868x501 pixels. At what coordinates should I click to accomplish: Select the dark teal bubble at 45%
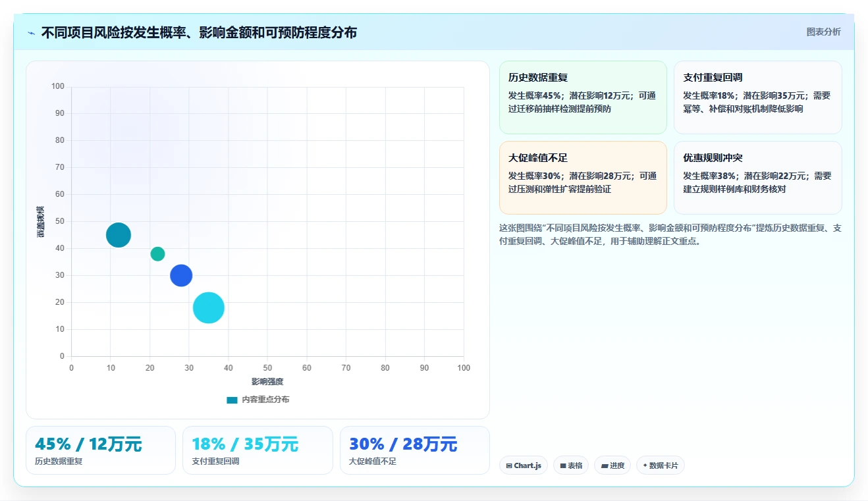click(x=119, y=235)
